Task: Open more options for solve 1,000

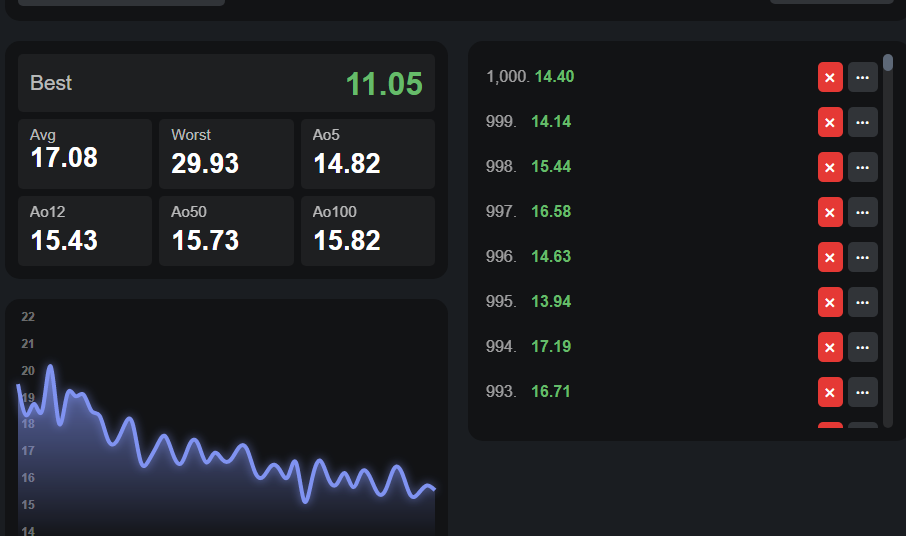Action: click(x=863, y=77)
